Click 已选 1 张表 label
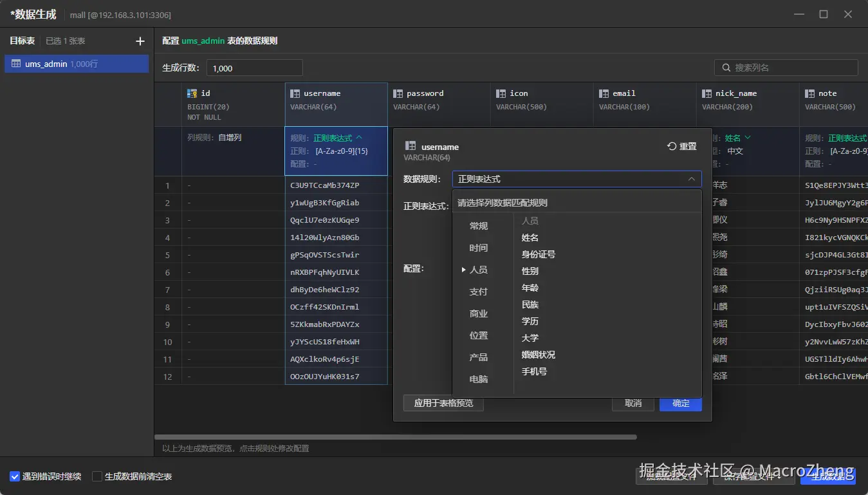 [x=66, y=41]
